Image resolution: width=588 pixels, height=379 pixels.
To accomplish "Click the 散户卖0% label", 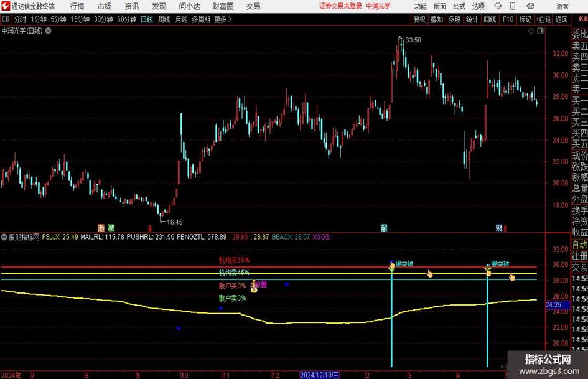I will pos(233,298).
